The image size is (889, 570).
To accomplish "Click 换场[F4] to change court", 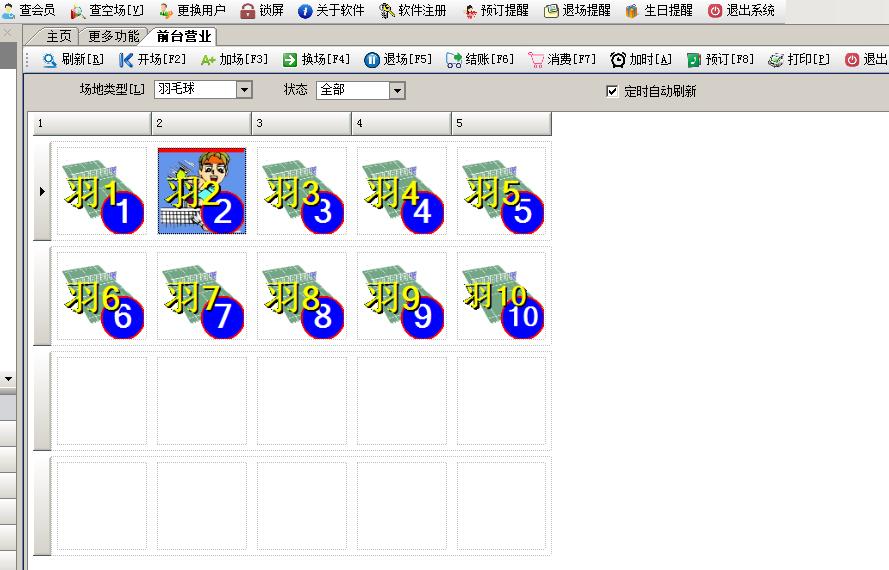I will tap(316, 60).
